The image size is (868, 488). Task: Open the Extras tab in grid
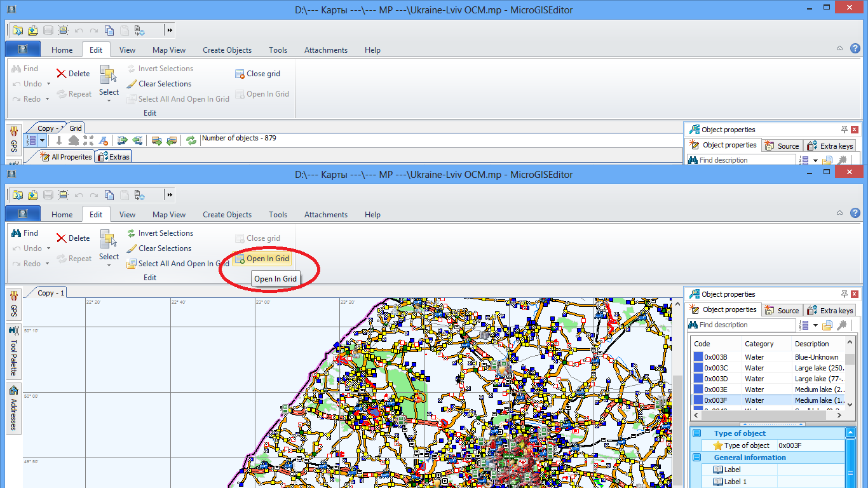click(114, 157)
